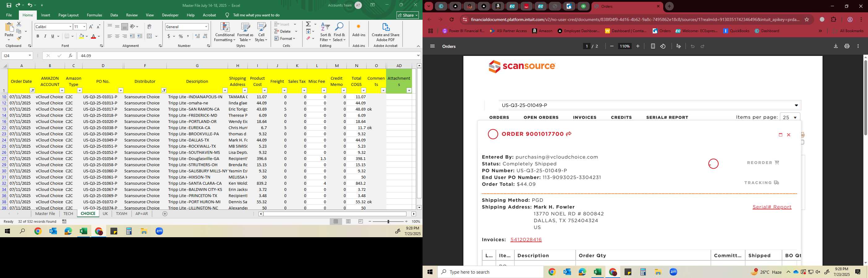Switch to Page Break Preview in status bar
This screenshot has width=868, height=278.
(x=361, y=221)
